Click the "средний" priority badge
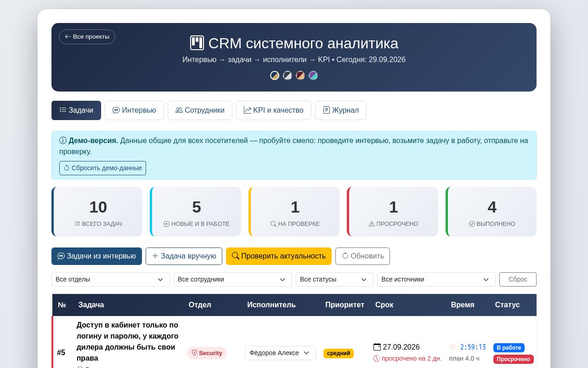Viewport: 588px width, 368px height. [x=339, y=353]
